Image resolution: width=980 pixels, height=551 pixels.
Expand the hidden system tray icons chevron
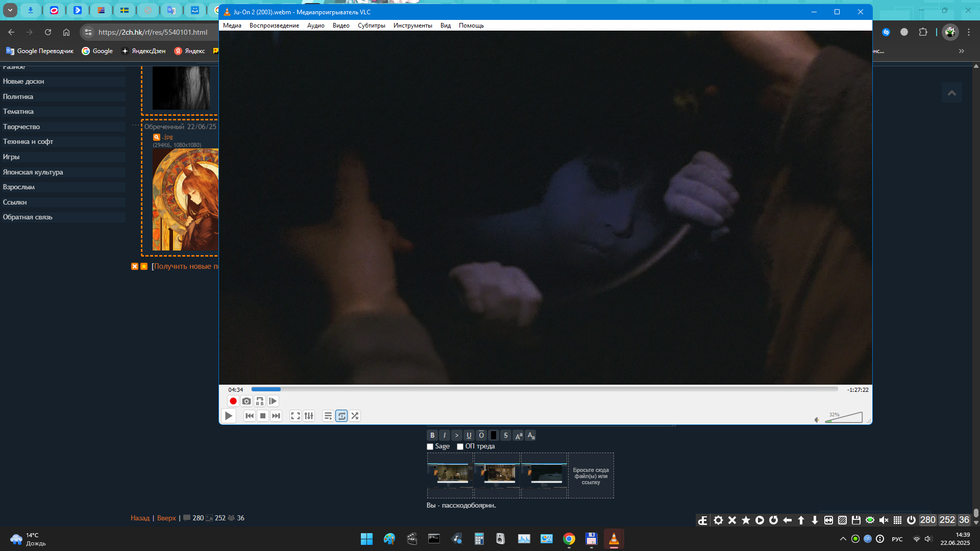click(843, 539)
